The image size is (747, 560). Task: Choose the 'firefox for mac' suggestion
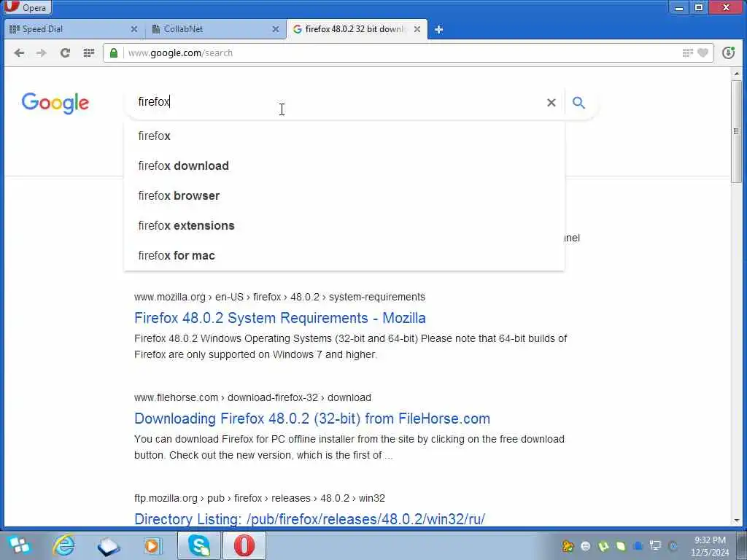point(344,256)
